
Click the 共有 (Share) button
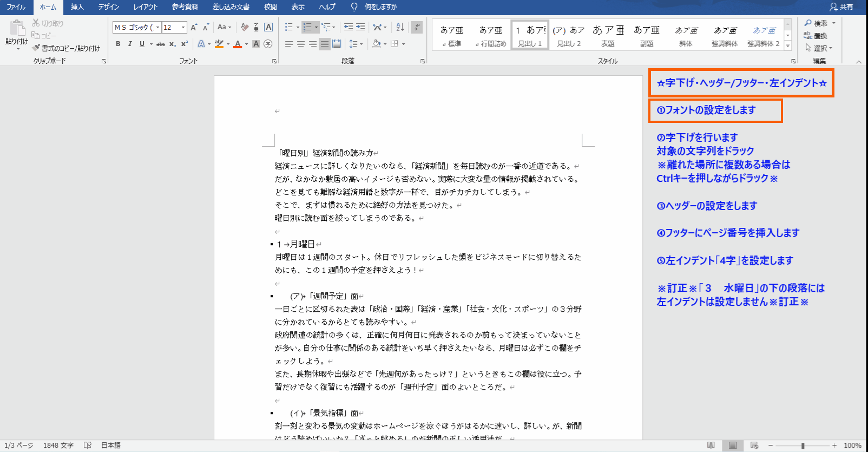click(841, 7)
